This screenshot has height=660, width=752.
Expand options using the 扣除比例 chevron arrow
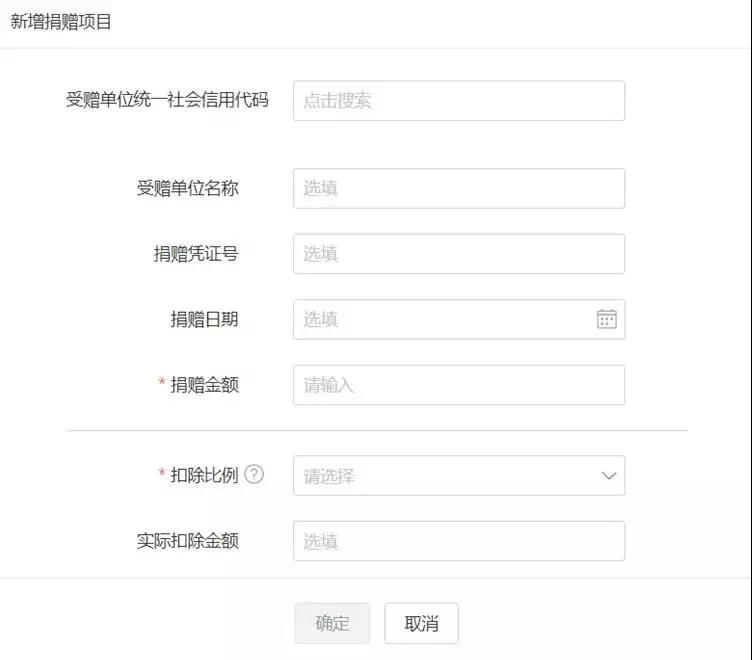coord(609,476)
